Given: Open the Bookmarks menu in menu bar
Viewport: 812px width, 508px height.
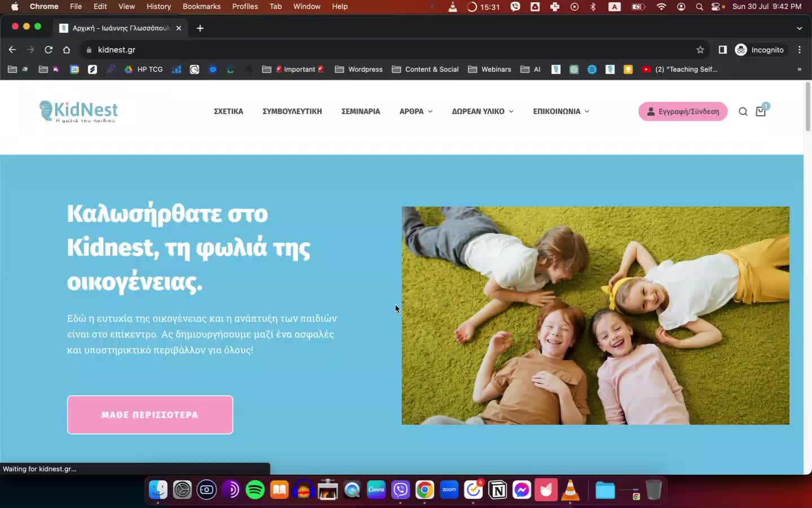Looking at the screenshot, I should pos(201,6).
